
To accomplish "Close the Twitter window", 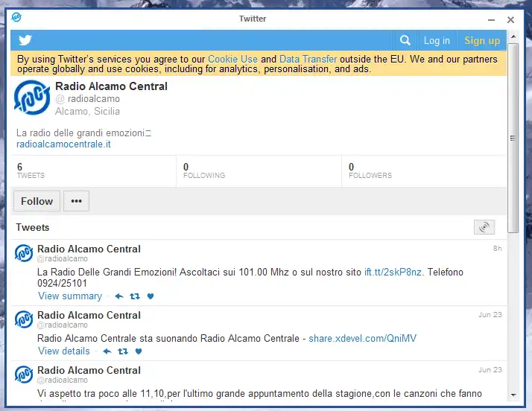I will [x=510, y=19].
